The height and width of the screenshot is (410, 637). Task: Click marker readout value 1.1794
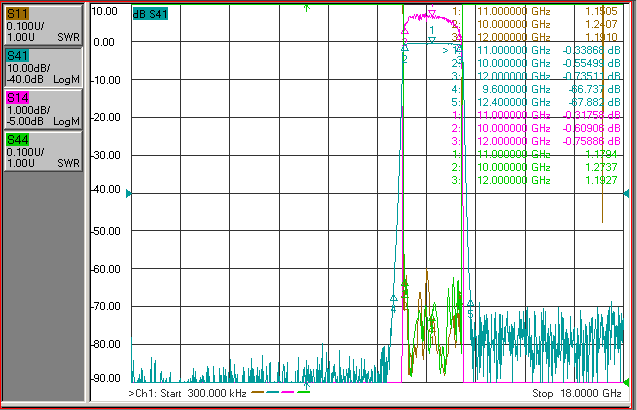tap(601, 154)
